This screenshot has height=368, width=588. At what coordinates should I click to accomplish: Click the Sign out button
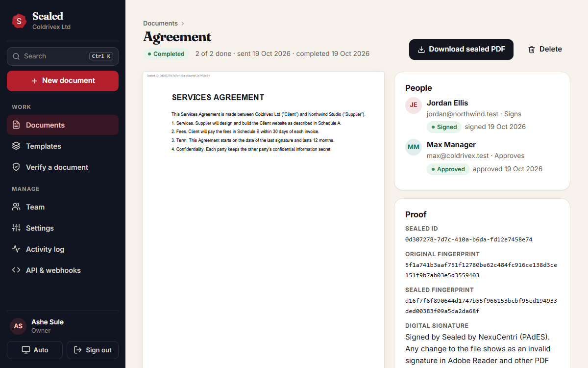(93, 350)
